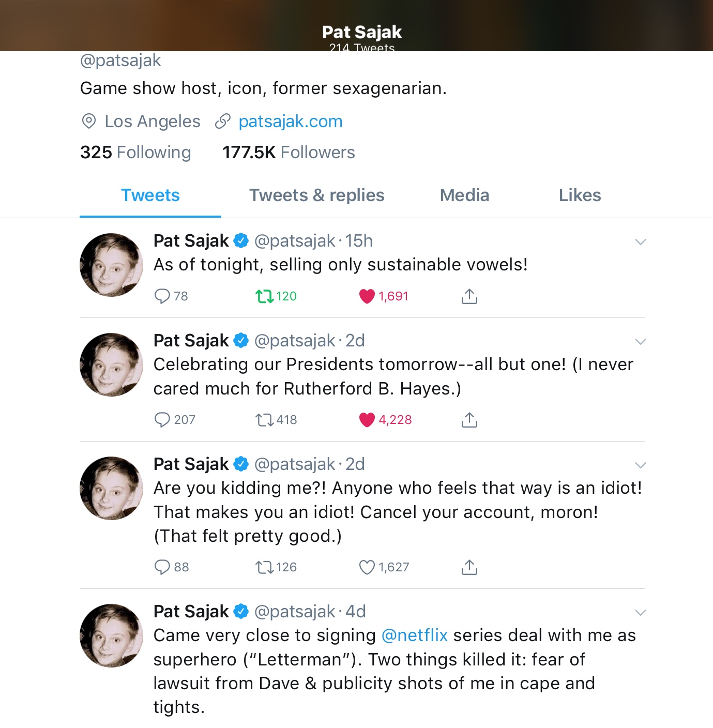Viewport: 713px width, 728px height.
Task: Share the sustainable vowels tweet
Action: 469,296
